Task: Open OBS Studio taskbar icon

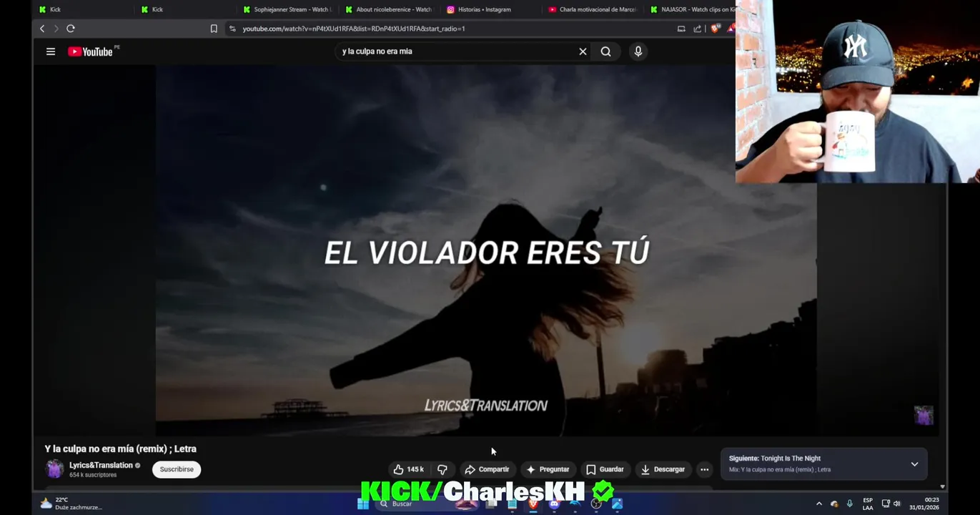Action: coord(596,504)
